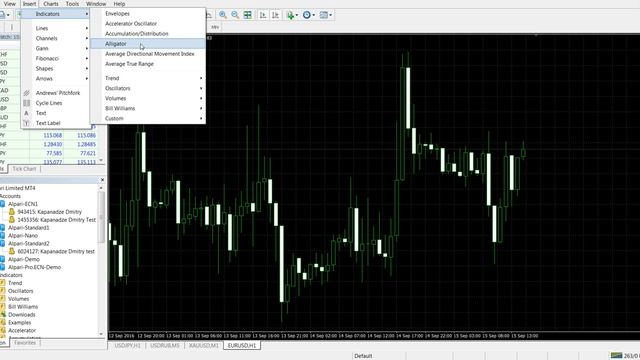Click the Zoom In magnifier icon

click(223, 15)
